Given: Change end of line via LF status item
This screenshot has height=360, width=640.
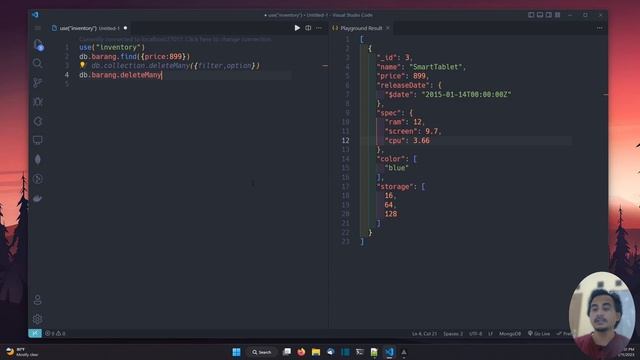Looking at the screenshot, I should point(490,333).
